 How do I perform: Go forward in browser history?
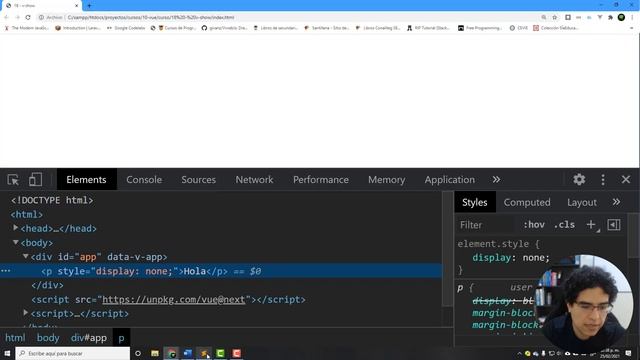pyautogui.click(x=17, y=18)
